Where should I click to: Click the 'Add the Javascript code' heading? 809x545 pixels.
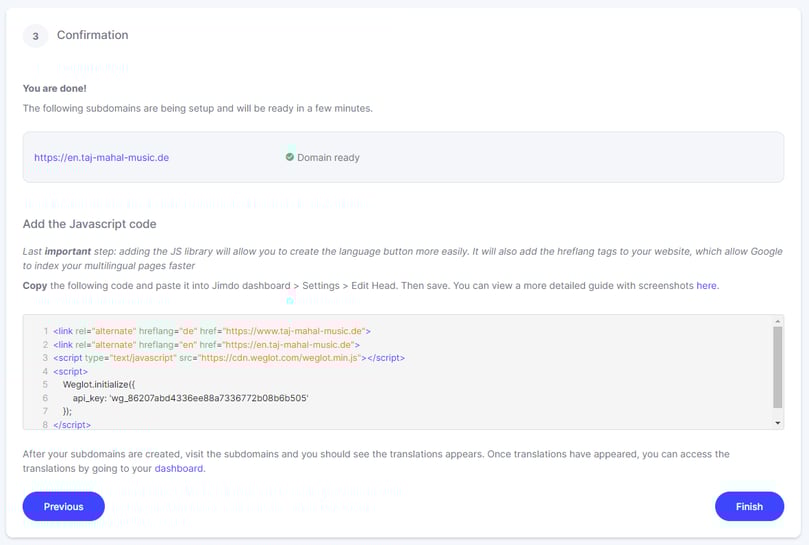pyautogui.click(x=89, y=224)
